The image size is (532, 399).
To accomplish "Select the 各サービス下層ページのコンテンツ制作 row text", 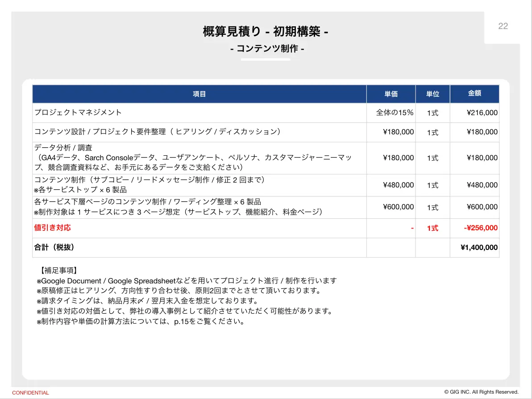I will pos(148,202).
